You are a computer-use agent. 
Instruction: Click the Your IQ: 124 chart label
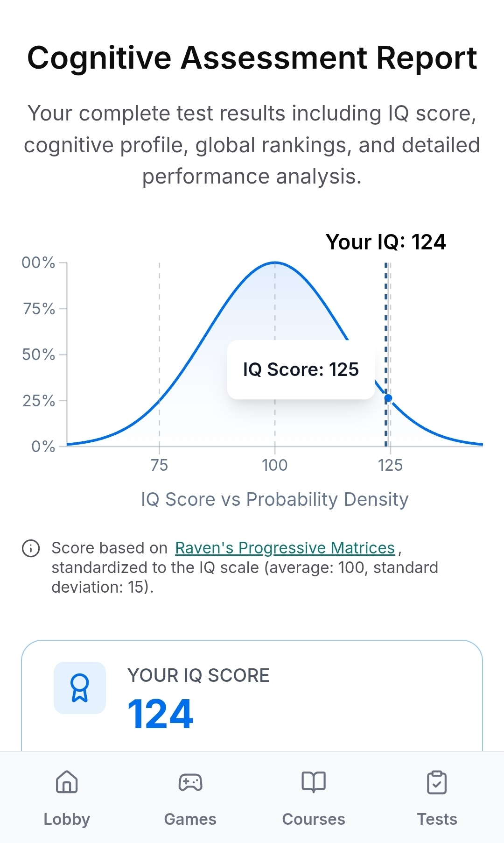point(385,242)
